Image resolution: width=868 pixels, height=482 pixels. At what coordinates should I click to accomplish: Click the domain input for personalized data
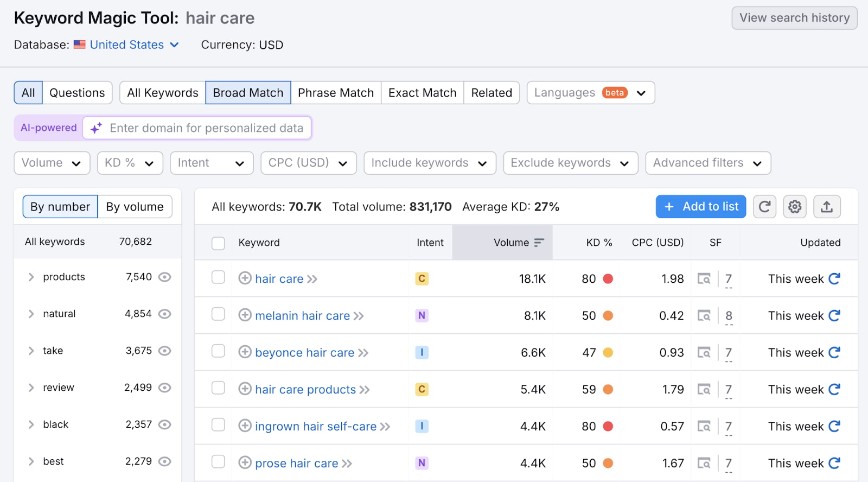[197, 128]
